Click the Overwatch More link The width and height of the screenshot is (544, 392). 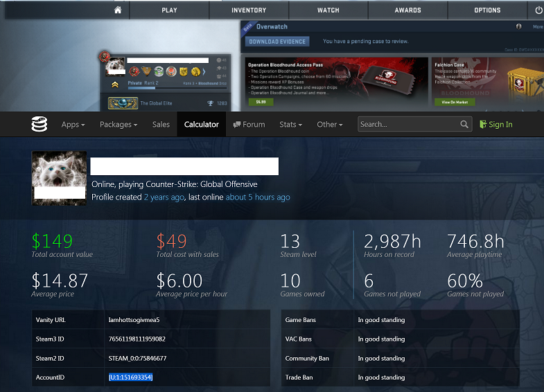coord(538,27)
